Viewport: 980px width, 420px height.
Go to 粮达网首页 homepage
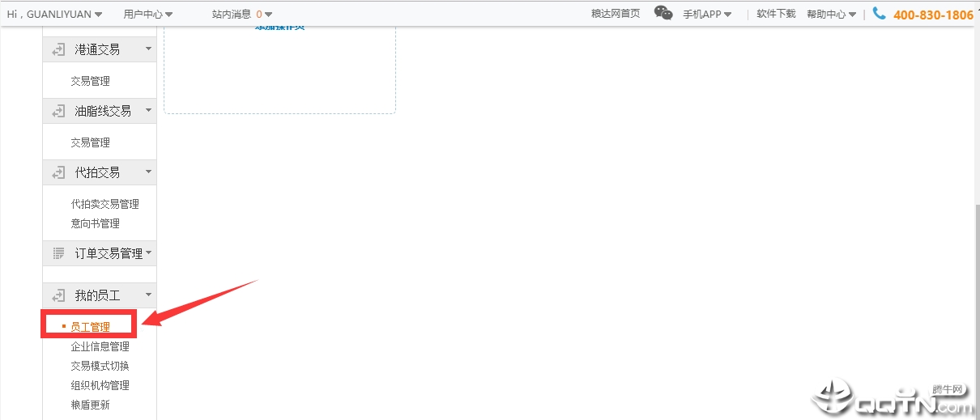(x=616, y=14)
